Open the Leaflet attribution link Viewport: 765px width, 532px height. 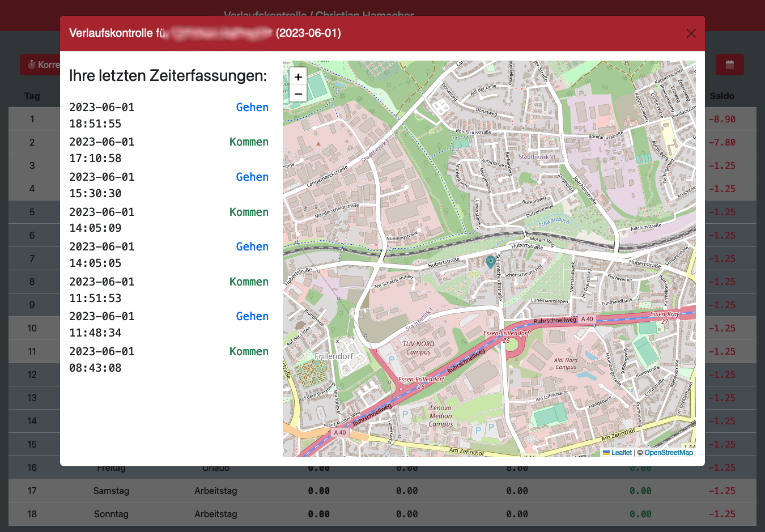point(621,452)
